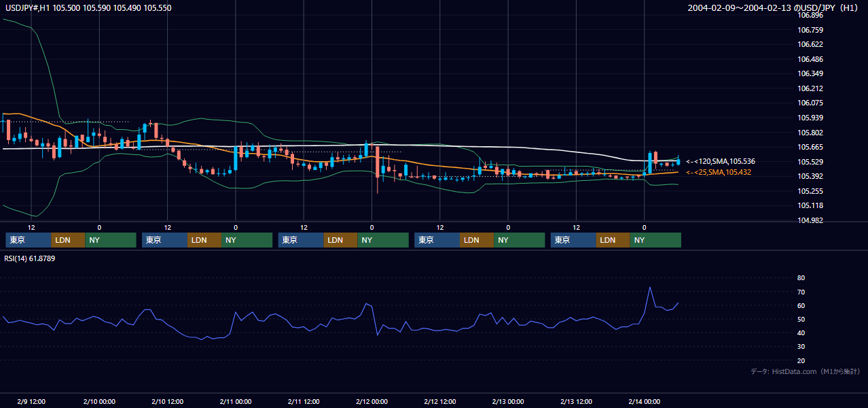The image size is (868, 408).
Task: Click price axis label 106.486
Action: 810,59
